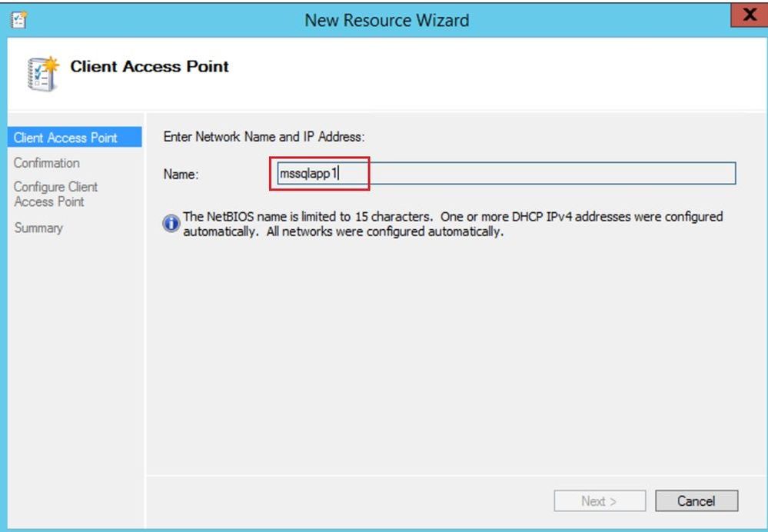Click the New Resource Wizard title bar text
This screenshot has height=532, width=768.
[387, 20]
